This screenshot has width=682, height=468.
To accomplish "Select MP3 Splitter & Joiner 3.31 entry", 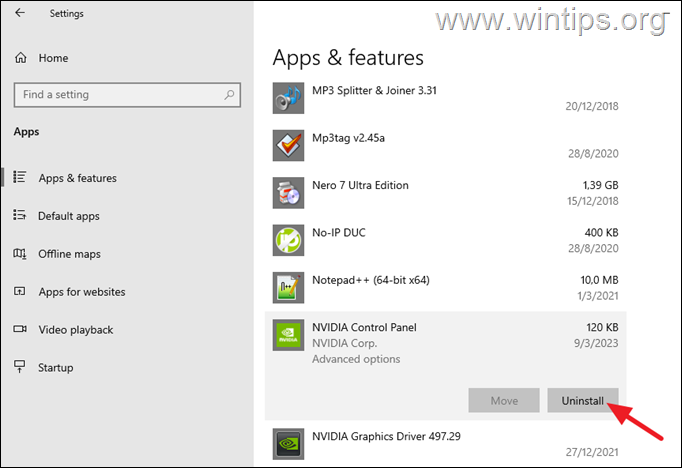I will click(445, 98).
